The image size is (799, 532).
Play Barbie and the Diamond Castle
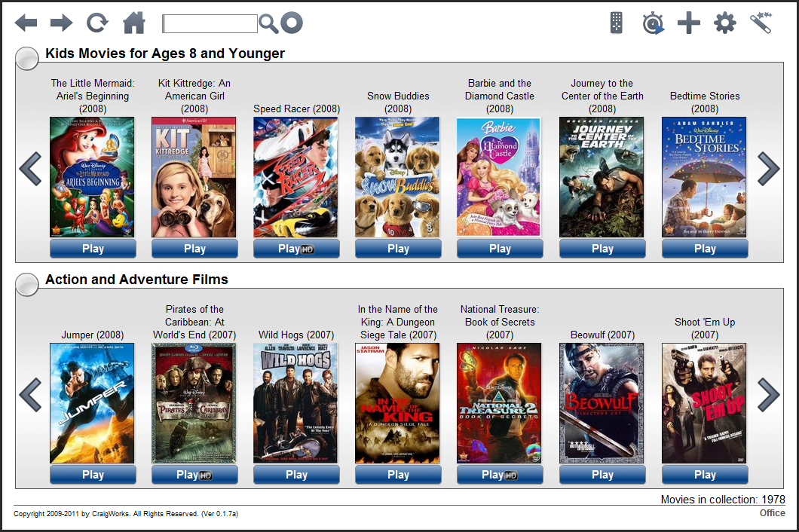coord(500,249)
